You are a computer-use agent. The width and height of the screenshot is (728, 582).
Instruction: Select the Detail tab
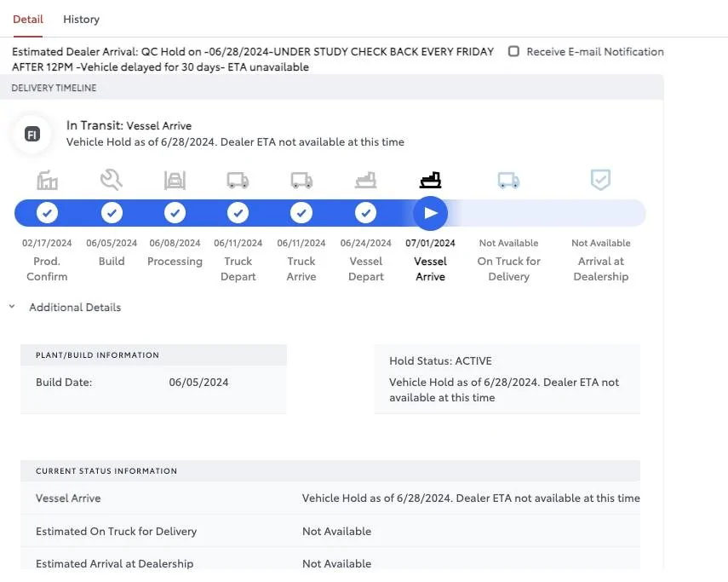click(28, 19)
